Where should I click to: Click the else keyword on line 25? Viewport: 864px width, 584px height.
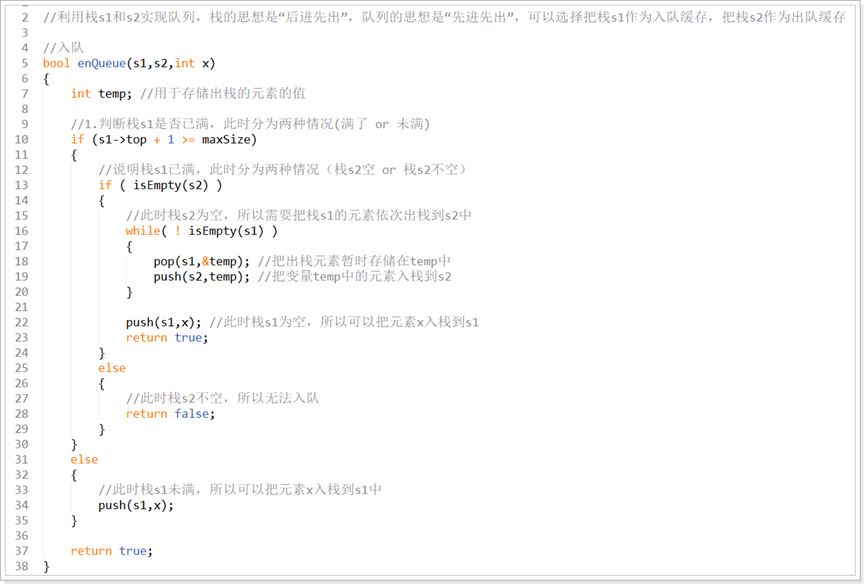(x=112, y=368)
